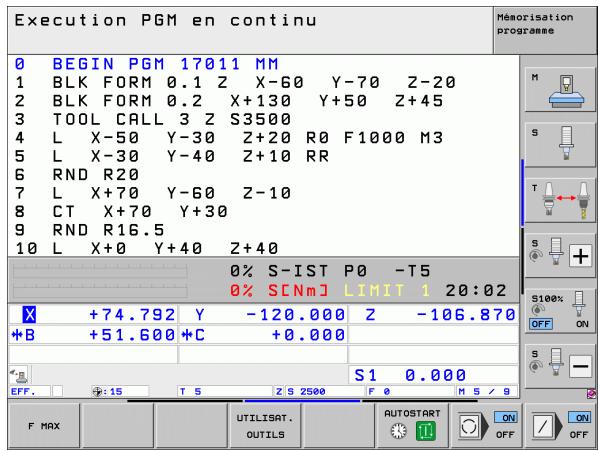The height and width of the screenshot is (451, 598).
Task: Click the 20:02 clock display
Action: tap(476, 291)
